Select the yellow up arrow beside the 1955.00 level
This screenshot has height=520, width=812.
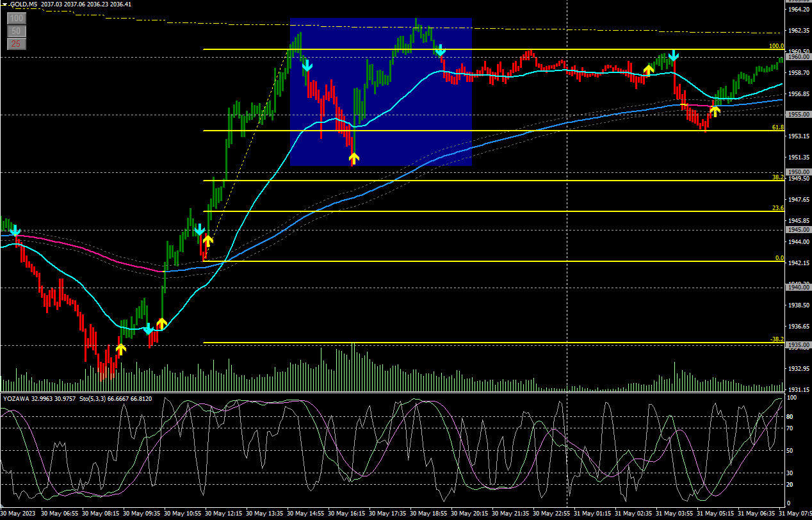coord(715,110)
